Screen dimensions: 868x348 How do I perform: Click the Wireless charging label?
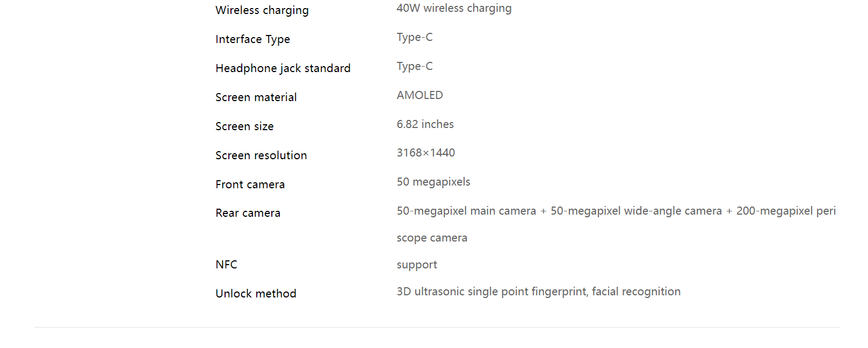[x=262, y=10]
